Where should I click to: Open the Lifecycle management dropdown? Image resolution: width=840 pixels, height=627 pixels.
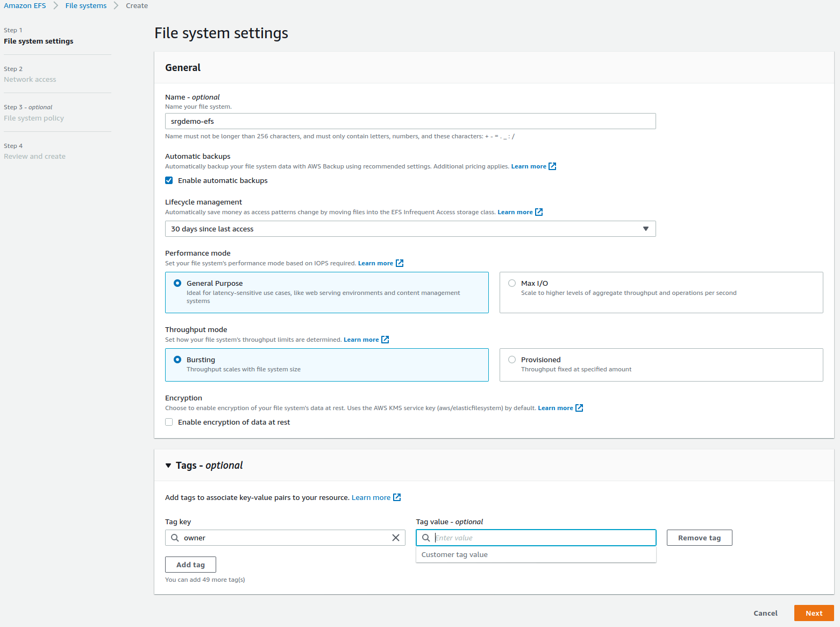410,229
